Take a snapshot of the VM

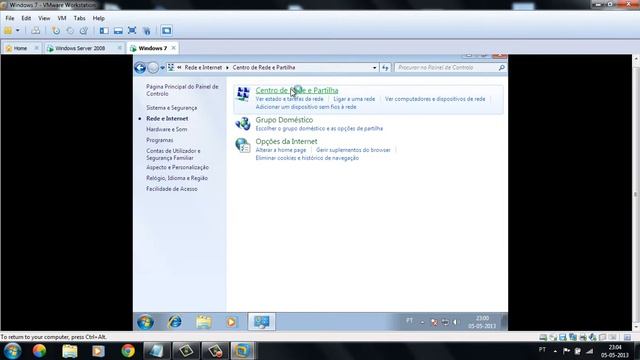click(56, 31)
